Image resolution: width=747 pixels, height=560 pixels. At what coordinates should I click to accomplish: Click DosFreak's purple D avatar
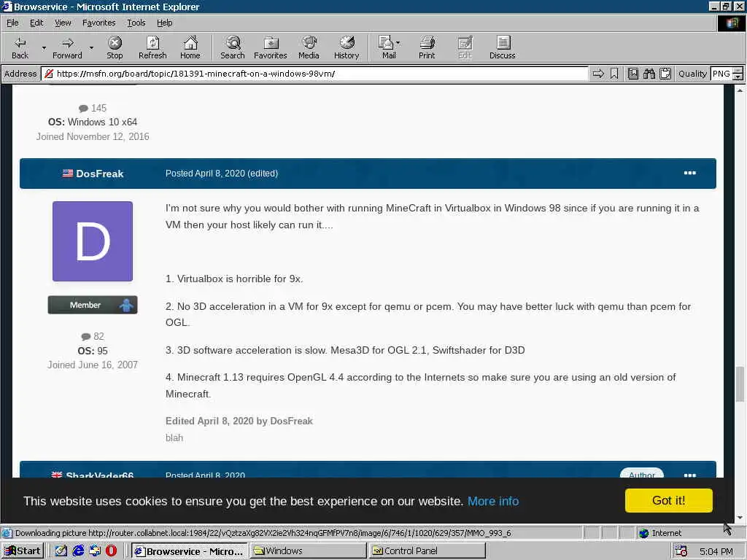tap(93, 241)
